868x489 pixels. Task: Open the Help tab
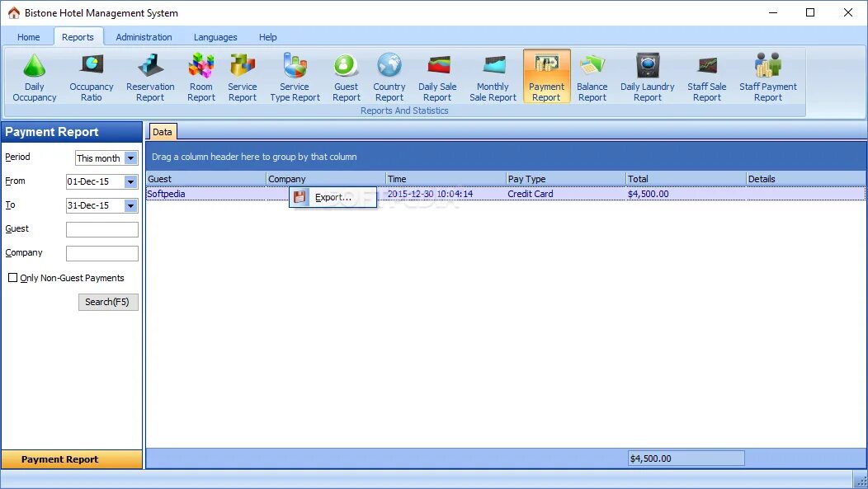pyautogui.click(x=268, y=37)
